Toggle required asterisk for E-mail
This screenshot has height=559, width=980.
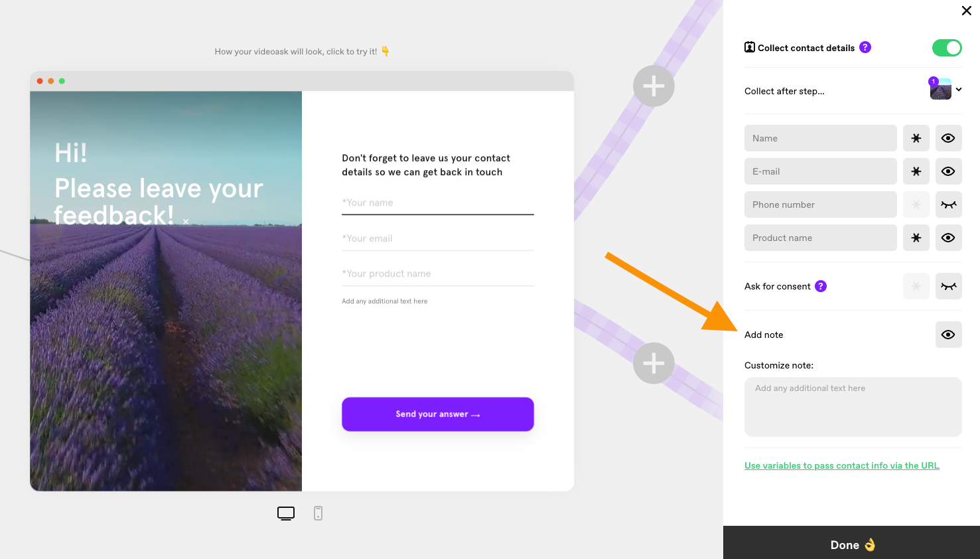(x=916, y=171)
